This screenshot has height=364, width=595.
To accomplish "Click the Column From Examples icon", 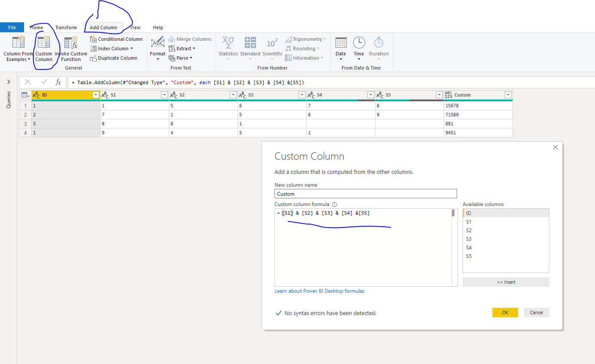I will click(x=18, y=42).
